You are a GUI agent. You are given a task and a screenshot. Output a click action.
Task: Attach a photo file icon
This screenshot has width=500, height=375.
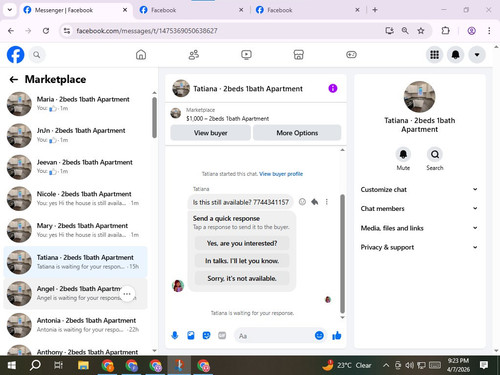(191, 335)
